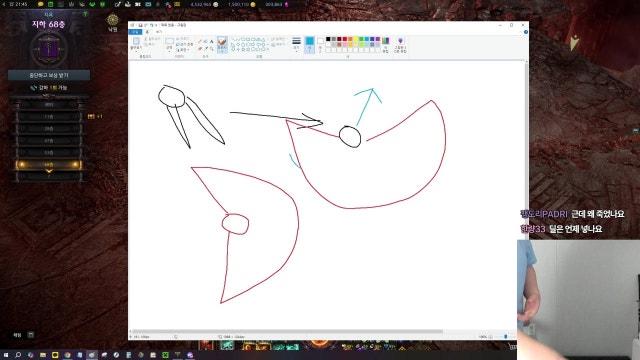Open Edit with Paint 3D
The width and height of the screenshot is (640, 360).
pyautogui.click(x=400, y=45)
